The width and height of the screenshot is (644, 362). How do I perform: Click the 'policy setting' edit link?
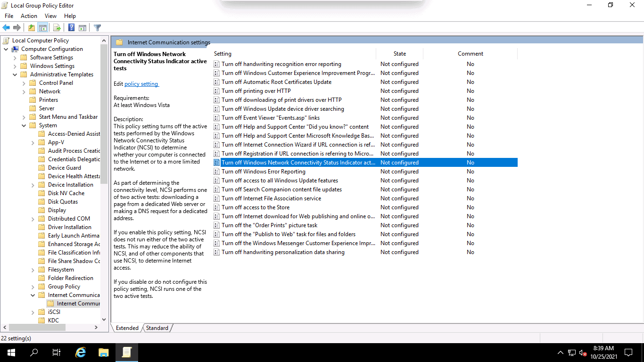[x=141, y=84]
